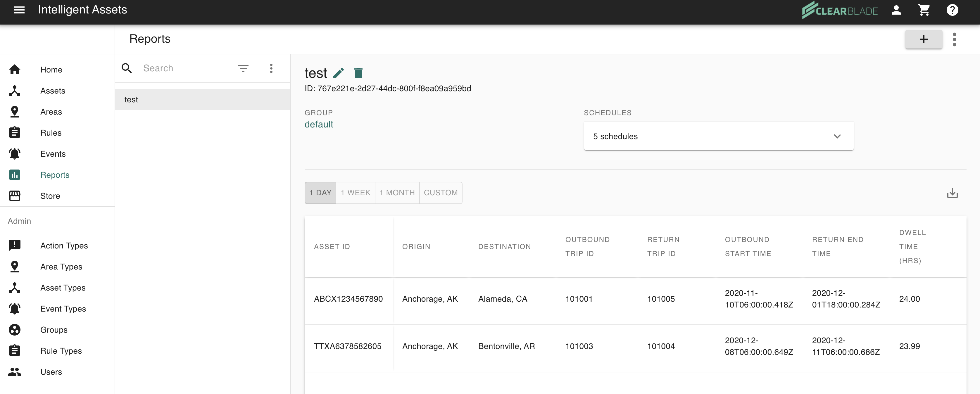
Task: Select the 1 DAY time range
Action: 320,193
